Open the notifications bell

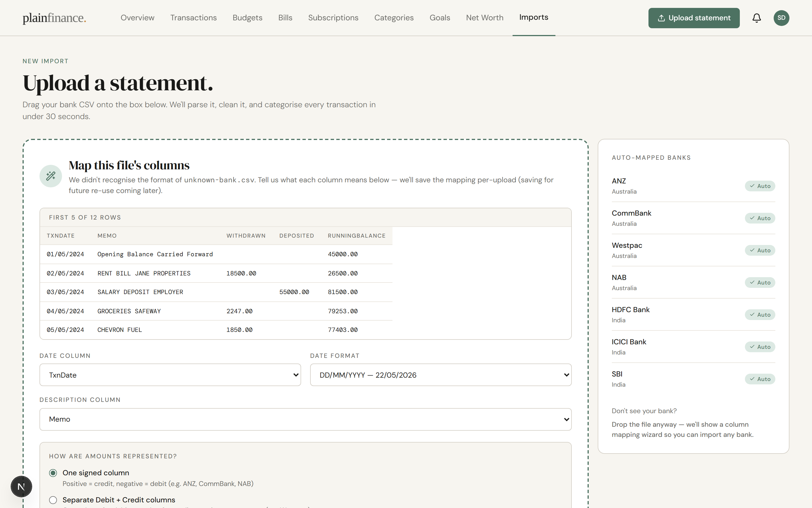tap(756, 18)
